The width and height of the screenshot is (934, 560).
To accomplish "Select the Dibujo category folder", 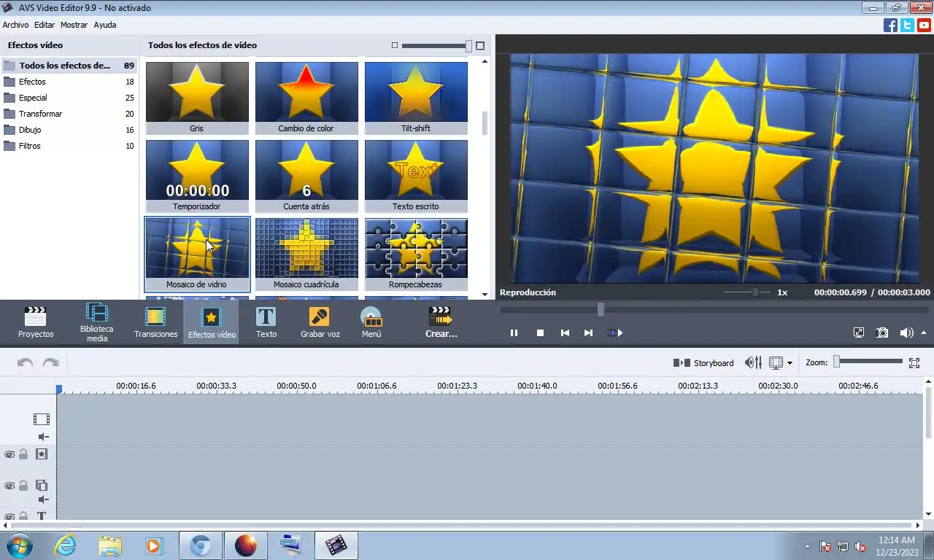I will [x=69, y=130].
